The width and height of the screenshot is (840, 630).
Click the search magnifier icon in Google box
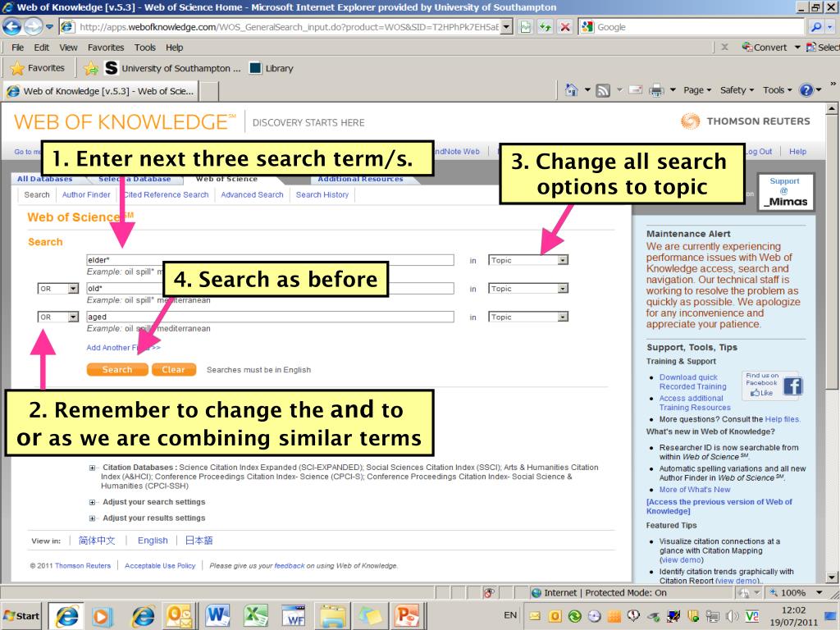pyautogui.click(x=816, y=27)
